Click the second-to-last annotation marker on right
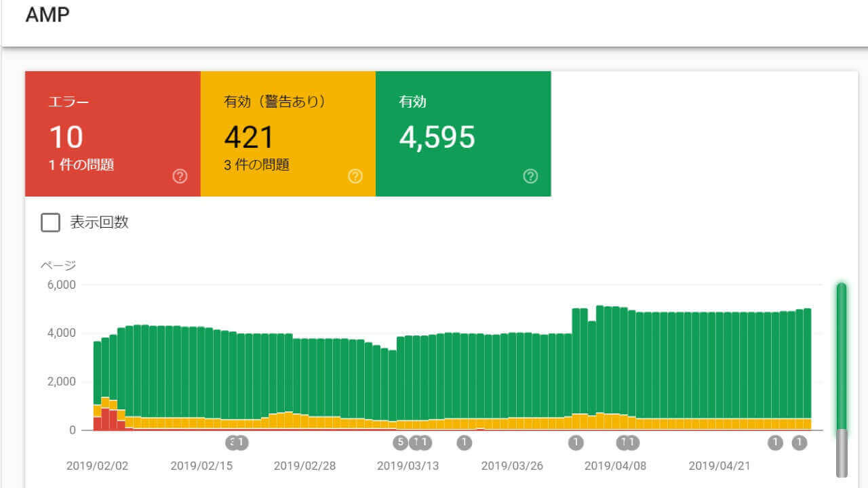Screen dimensions: 868x488 775,443
